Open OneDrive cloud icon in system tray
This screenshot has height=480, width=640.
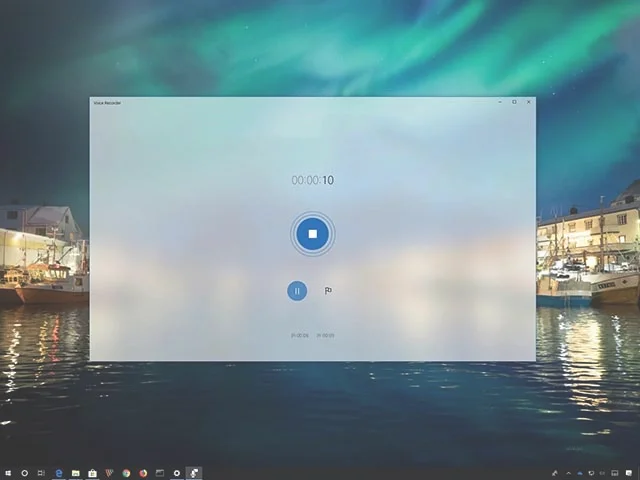click(x=580, y=473)
